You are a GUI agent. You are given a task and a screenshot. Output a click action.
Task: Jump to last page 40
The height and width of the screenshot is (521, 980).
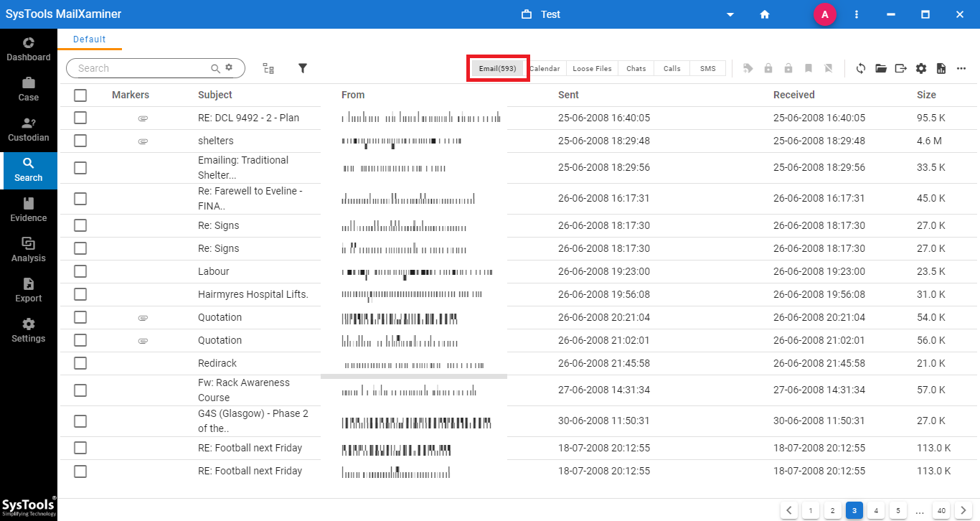click(x=941, y=511)
